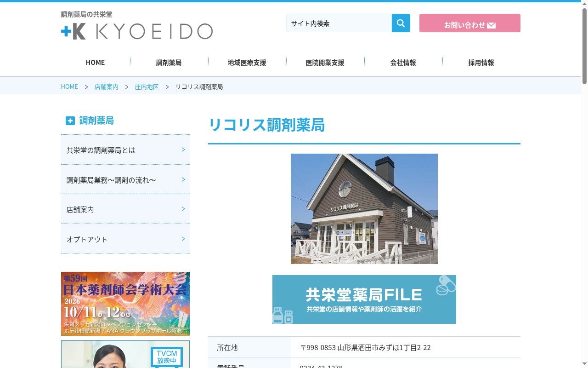This screenshot has height=368, width=588.
Task: Click the chevron on 店舗案内 sidebar row
Action: click(x=183, y=209)
